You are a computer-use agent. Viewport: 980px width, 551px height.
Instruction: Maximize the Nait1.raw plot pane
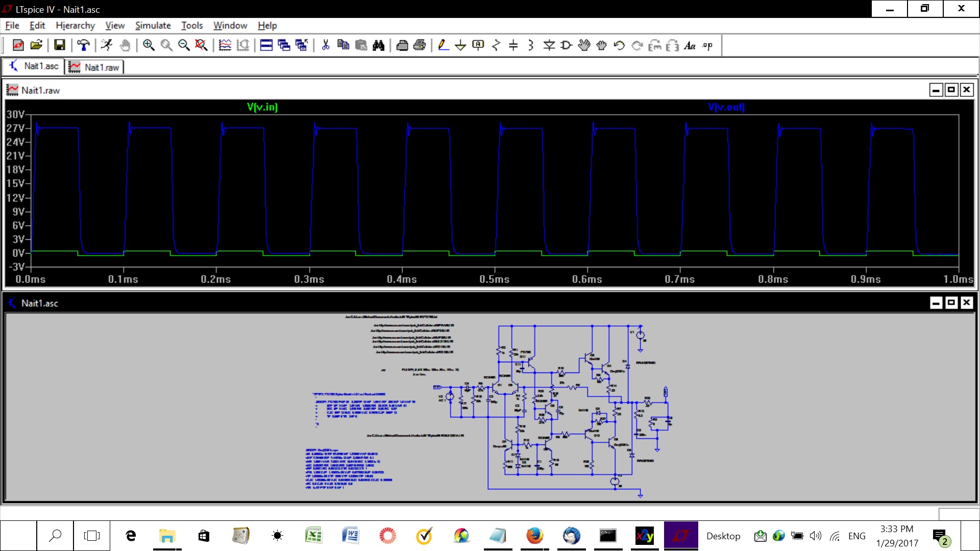951,90
